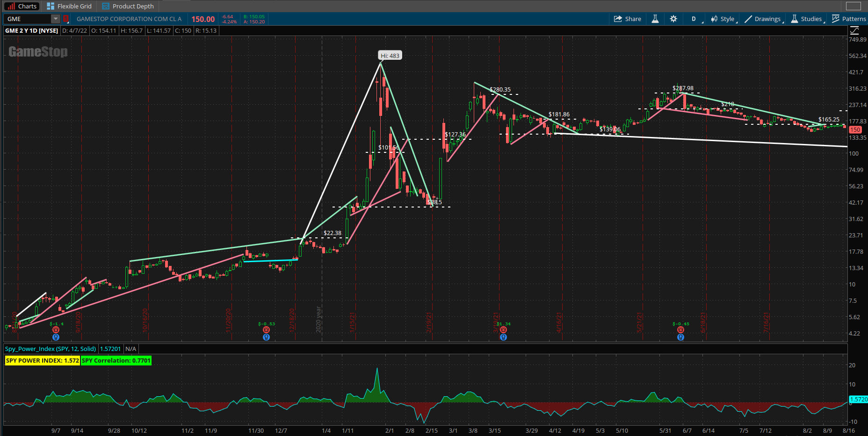Open the D timeframe dropdown
The height and width of the screenshot is (436, 868).
coord(696,19)
